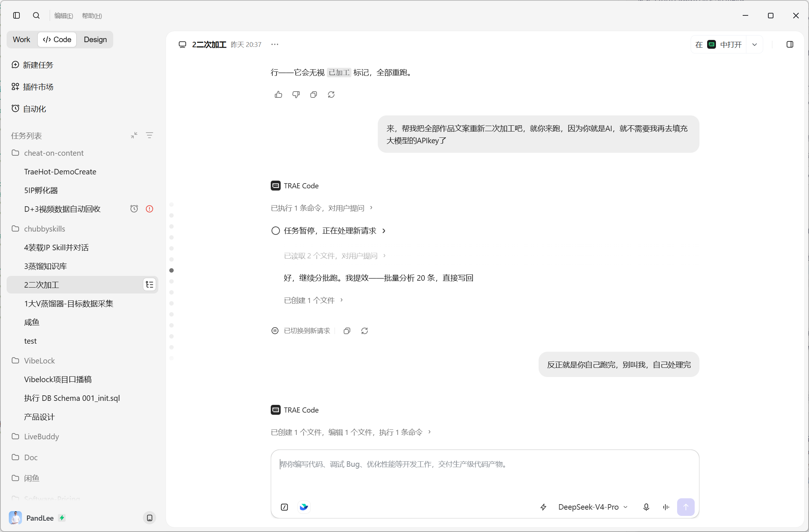Open the 编辑(E) menu
This screenshot has height=532, width=809.
(x=64, y=16)
